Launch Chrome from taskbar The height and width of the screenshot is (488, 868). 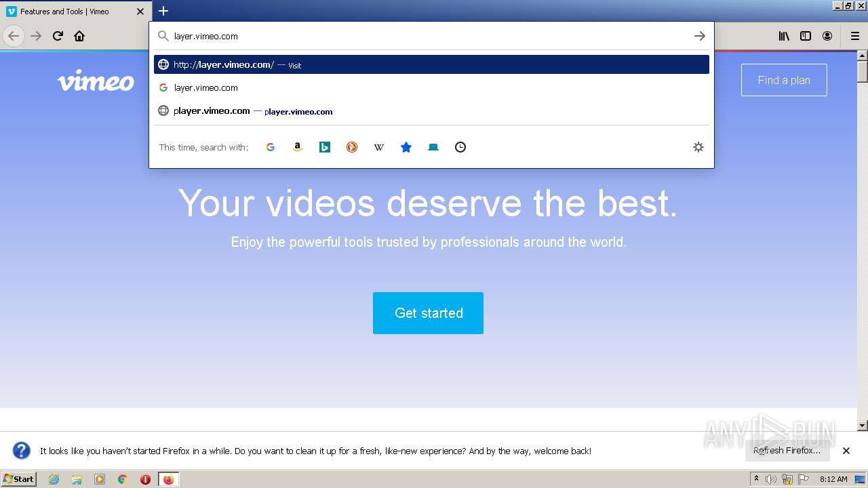tap(123, 479)
